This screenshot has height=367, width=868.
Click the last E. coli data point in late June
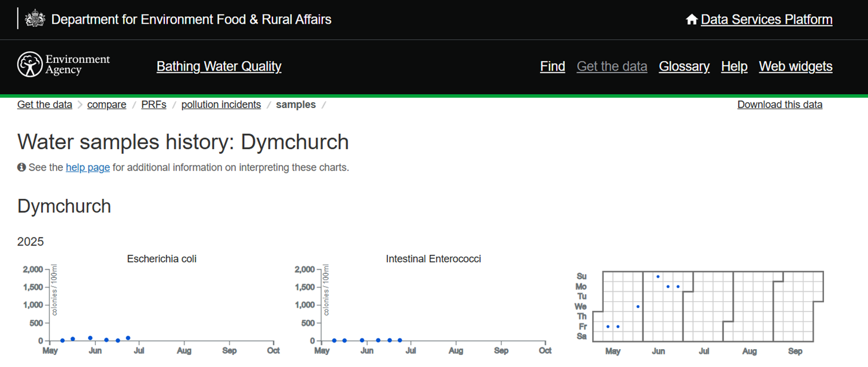(x=128, y=338)
